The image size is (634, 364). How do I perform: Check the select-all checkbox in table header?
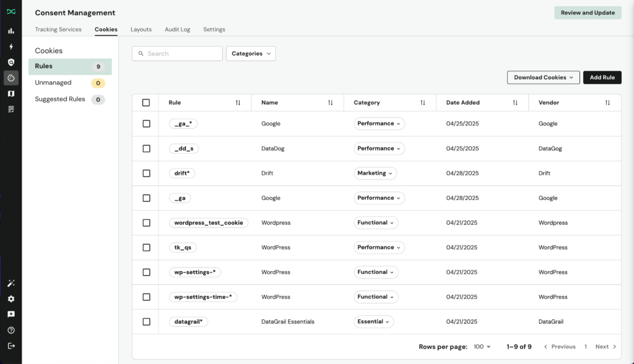click(146, 103)
